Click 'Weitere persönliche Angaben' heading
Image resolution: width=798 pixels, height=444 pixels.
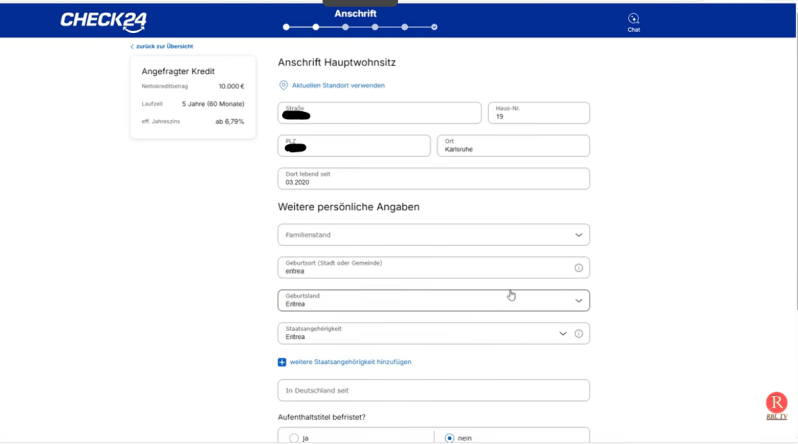349,207
